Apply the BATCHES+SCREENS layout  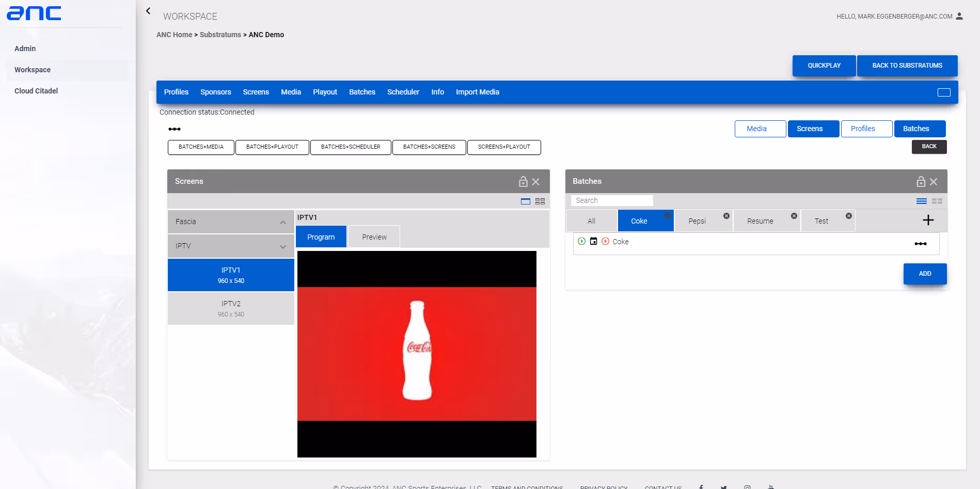429,147
